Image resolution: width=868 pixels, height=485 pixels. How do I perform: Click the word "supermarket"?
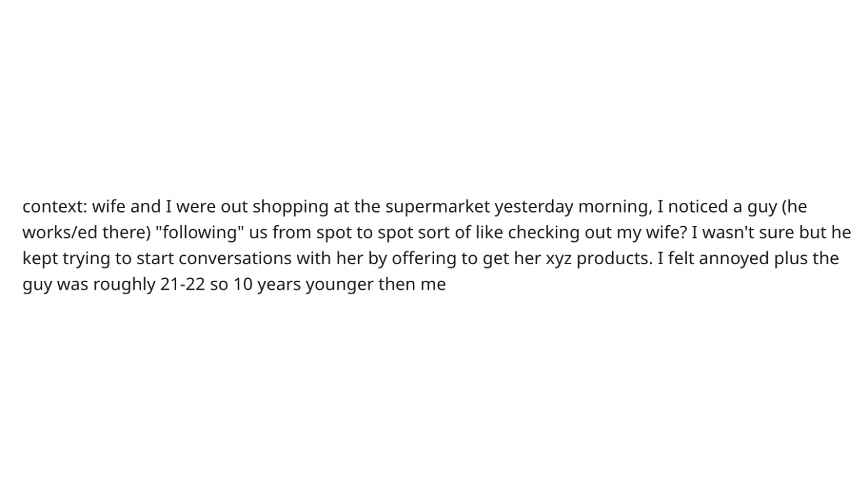(x=438, y=207)
